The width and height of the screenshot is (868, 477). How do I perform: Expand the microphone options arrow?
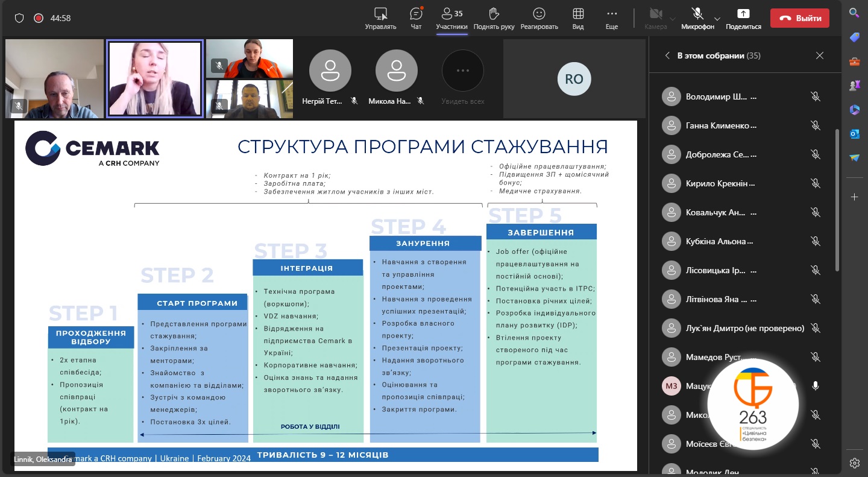717,18
